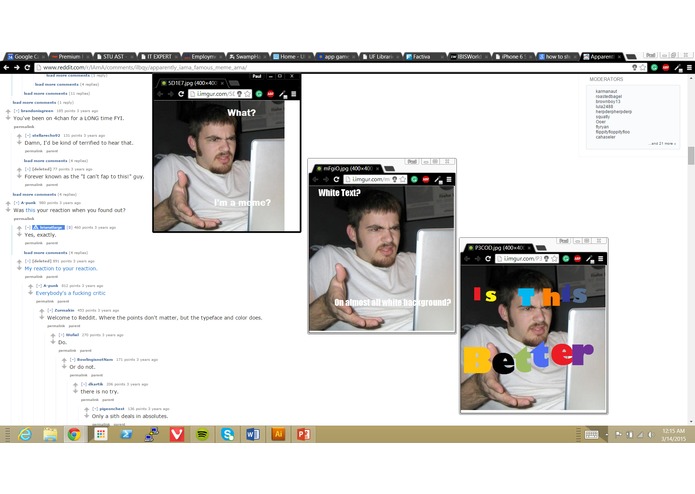Open the touch keyboard from the system tray
Screen dimensions: 695x494
pos(591,435)
